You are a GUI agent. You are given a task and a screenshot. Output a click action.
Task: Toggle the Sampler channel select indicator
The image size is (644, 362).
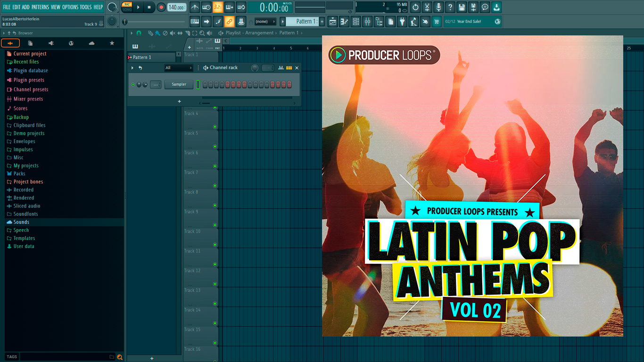coord(198,84)
